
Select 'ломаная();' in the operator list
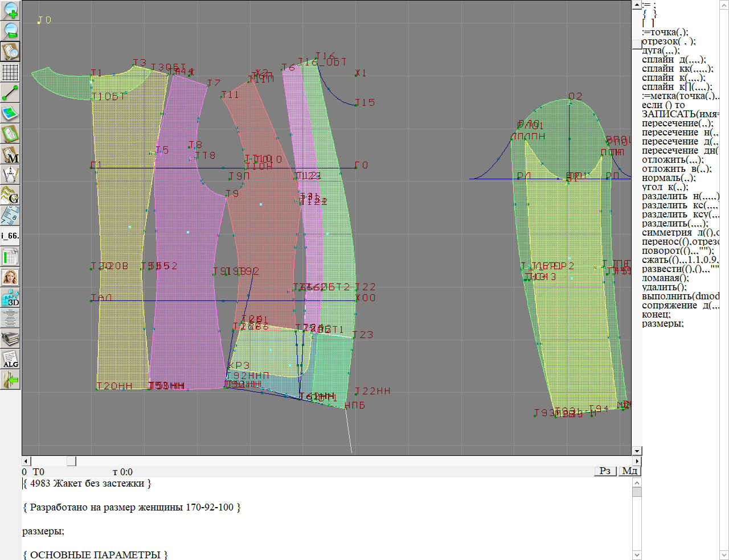click(665, 278)
